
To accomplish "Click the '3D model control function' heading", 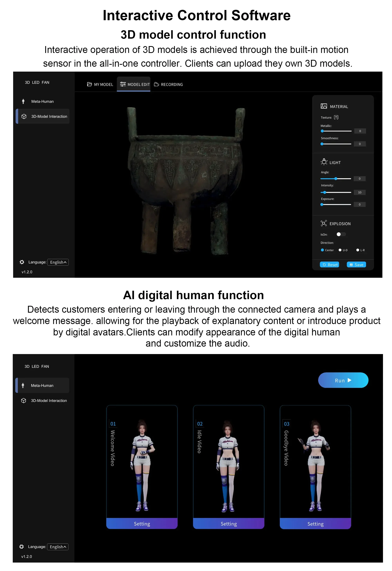I will click(x=193, y=35).
